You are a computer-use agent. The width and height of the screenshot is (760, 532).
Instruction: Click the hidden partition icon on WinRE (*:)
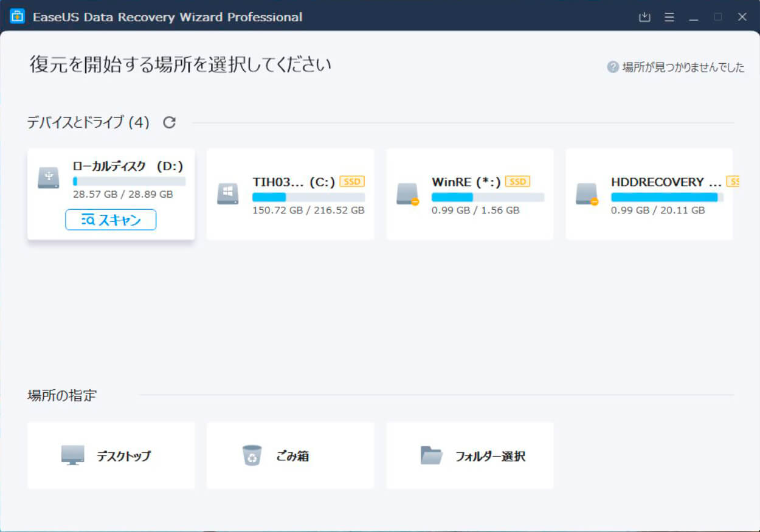[407, 193]
